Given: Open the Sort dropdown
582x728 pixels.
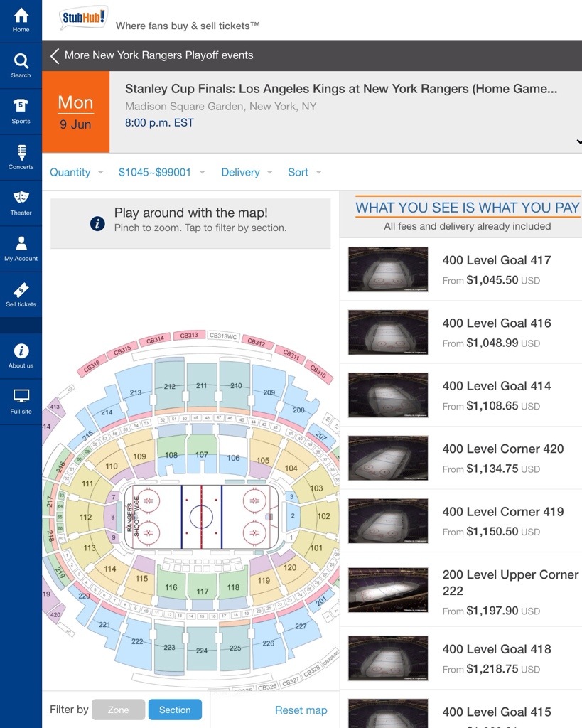Looking at the screenshot, I should pyautogui.click(x=304, y=172).
